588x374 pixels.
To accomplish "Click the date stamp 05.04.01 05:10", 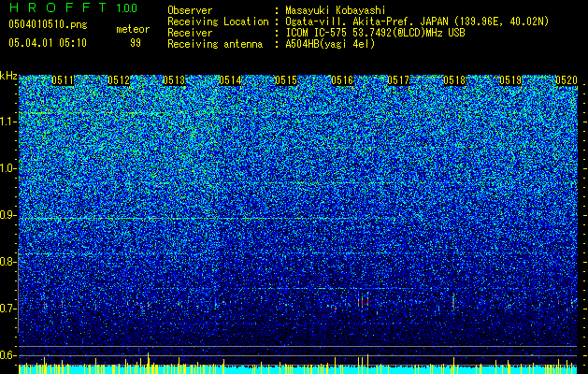I will 48,43.
